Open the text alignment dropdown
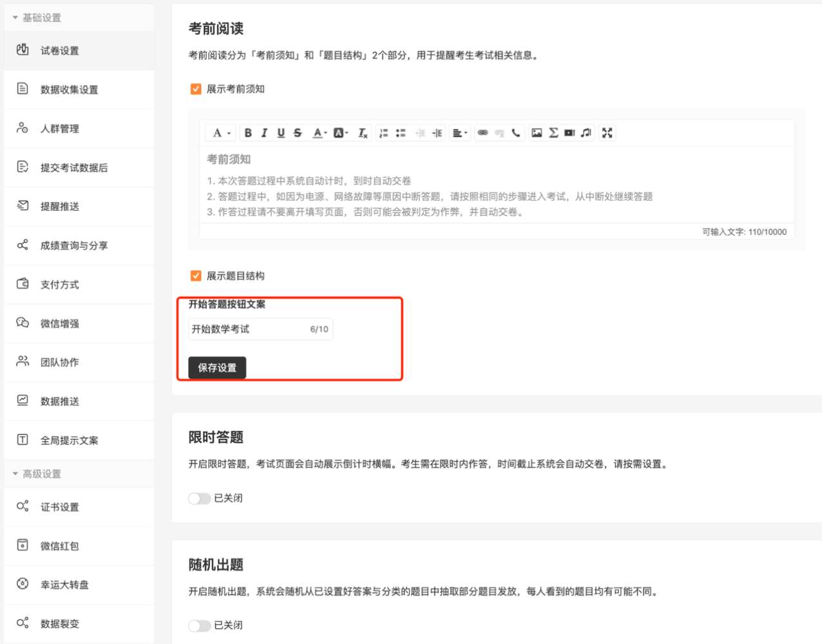This screenshot has width=822, height=644. [x=460, y=133]
